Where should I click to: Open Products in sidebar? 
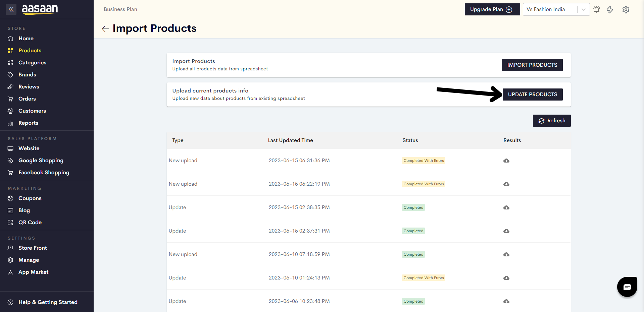coord(30,51)
